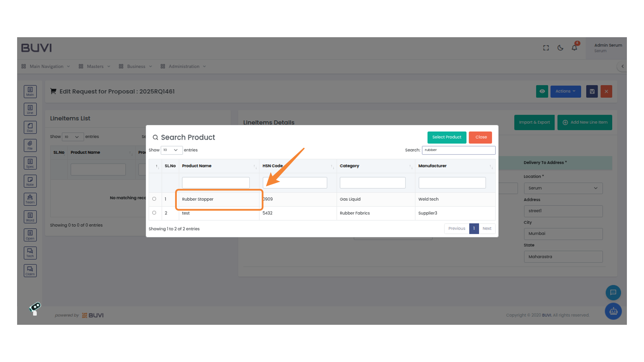Open the Administration menu
The image size is (644, 362).
click(x=184, y=66)
